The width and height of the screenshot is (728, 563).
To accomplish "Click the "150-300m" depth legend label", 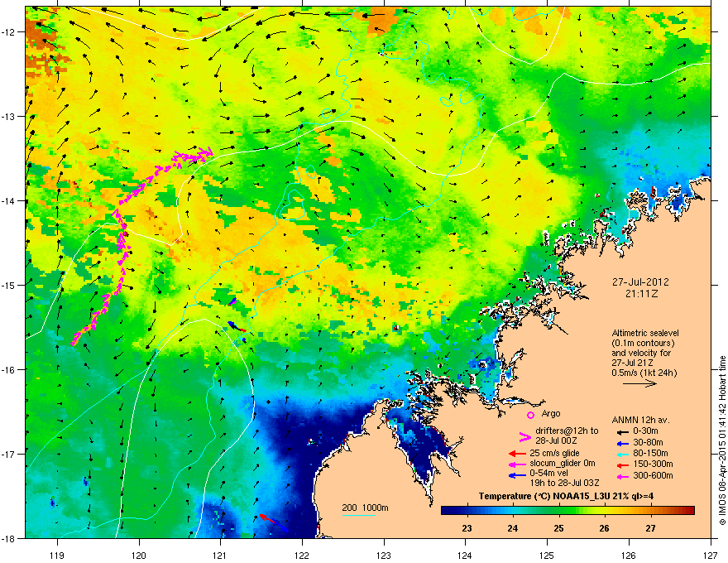I will tap(653, 464).
